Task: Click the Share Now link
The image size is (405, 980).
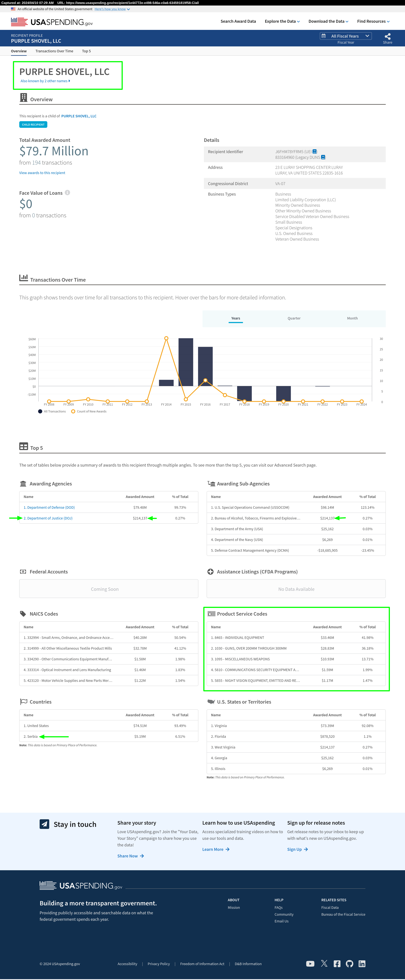Action: pos(131,856)
